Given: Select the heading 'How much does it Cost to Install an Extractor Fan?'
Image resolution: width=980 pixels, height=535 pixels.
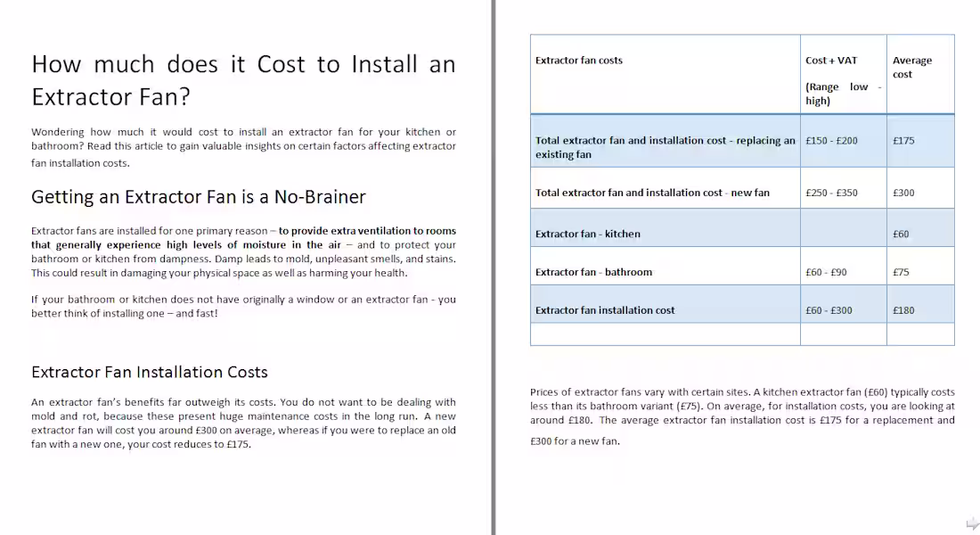Looking at the screenshot, I should pos(242,79).
